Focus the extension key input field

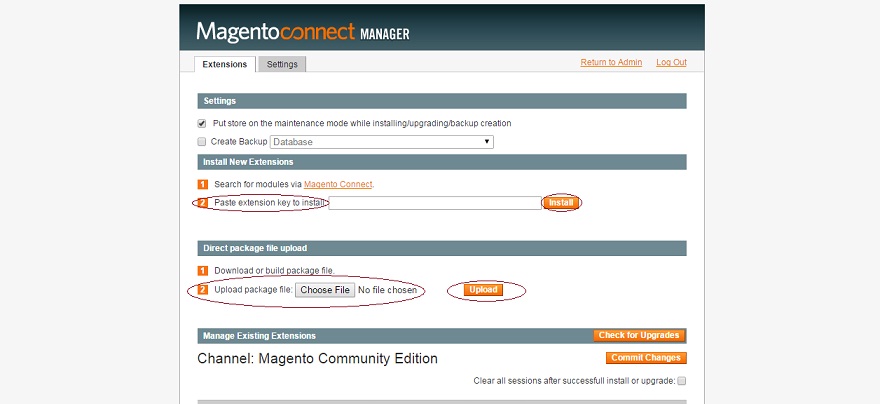click(x=435, y=203)
